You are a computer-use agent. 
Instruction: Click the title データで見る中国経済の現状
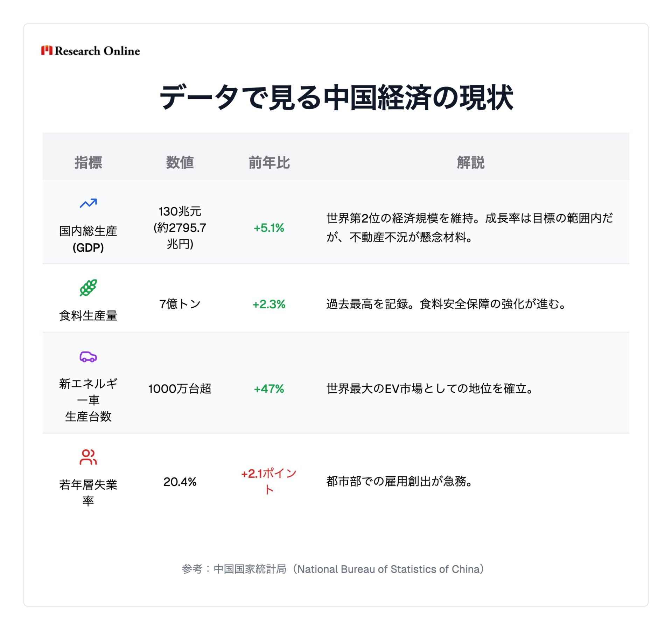click(x=336, y=97)
